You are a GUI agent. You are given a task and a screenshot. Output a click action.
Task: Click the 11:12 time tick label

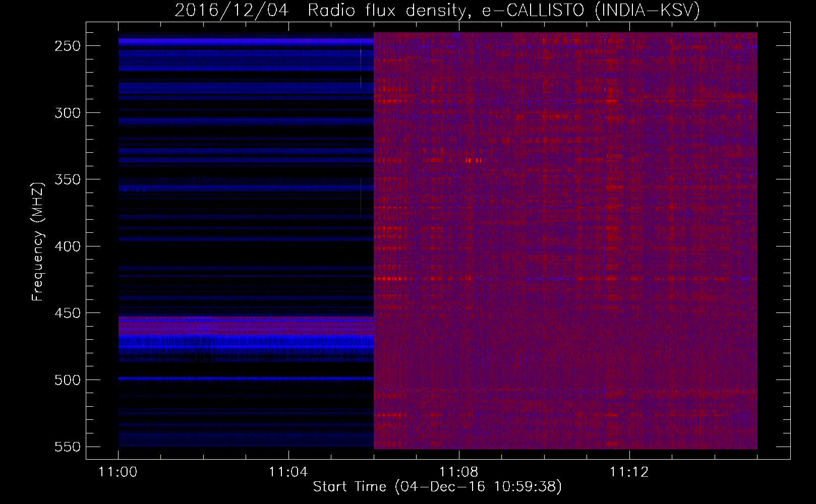(x=629, y=472)
